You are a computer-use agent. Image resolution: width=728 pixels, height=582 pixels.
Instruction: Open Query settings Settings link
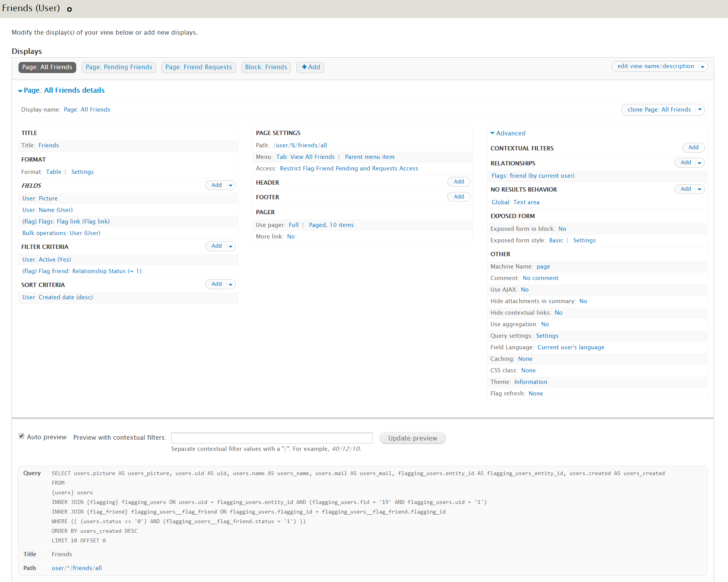coord(547,336)
